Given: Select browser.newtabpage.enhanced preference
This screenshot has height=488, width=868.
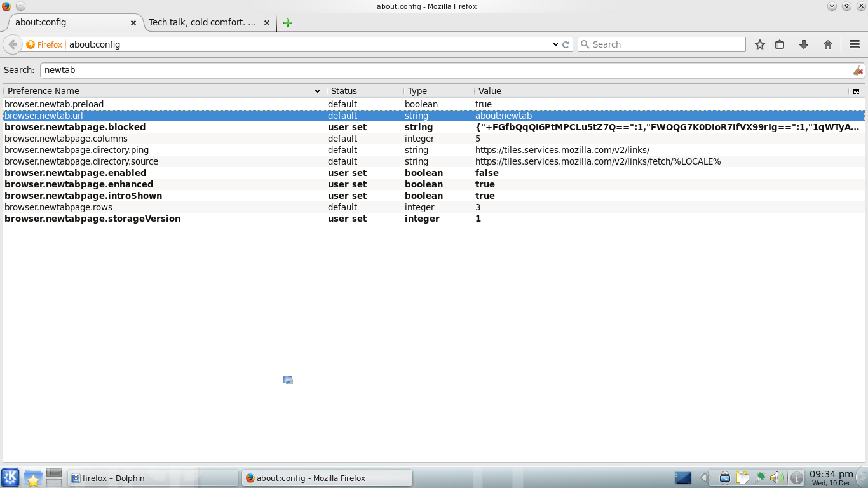Looking at the screenshot, I should point(434,184).
